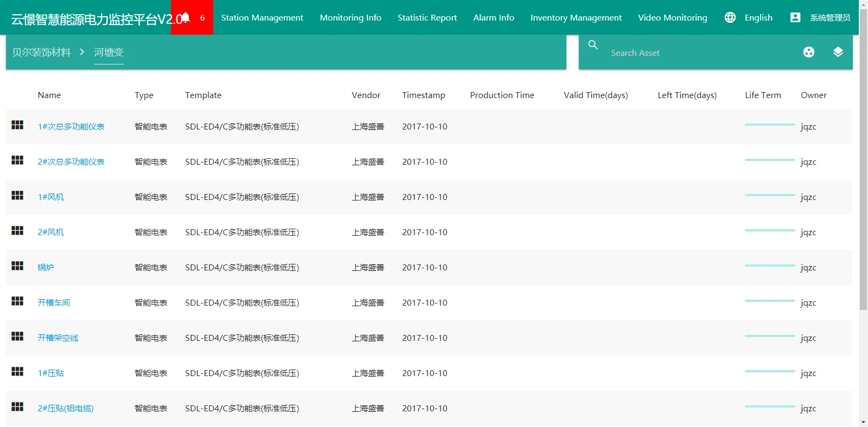Open the 1#次总多功能仪表 asset link
The width and height of the screenshot is (868, 427).
pyautogui.click(x=71, y=127)
